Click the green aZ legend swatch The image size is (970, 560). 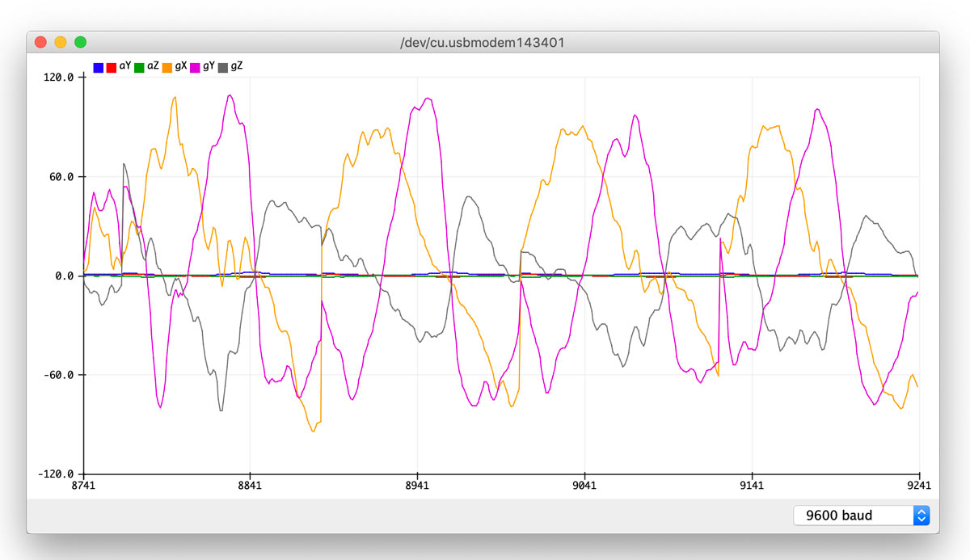coord(139,68)
